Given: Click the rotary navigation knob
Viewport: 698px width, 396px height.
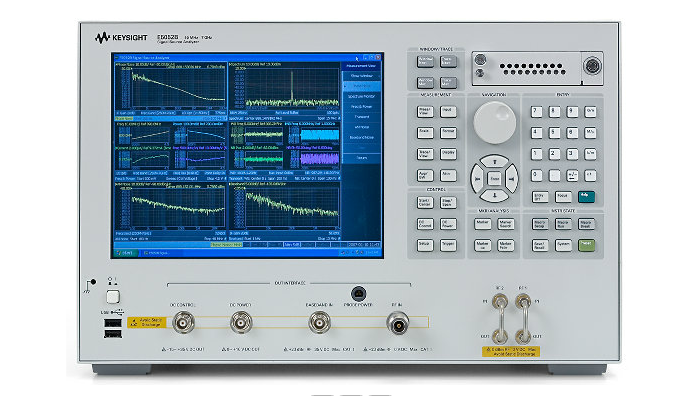Looking at the screenshot, I should pos(495,123).
